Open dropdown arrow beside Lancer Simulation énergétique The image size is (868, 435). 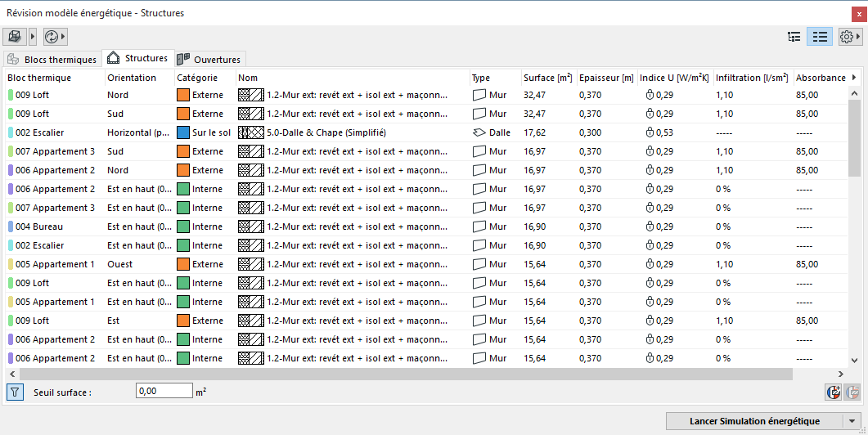(x=852, y=421)
